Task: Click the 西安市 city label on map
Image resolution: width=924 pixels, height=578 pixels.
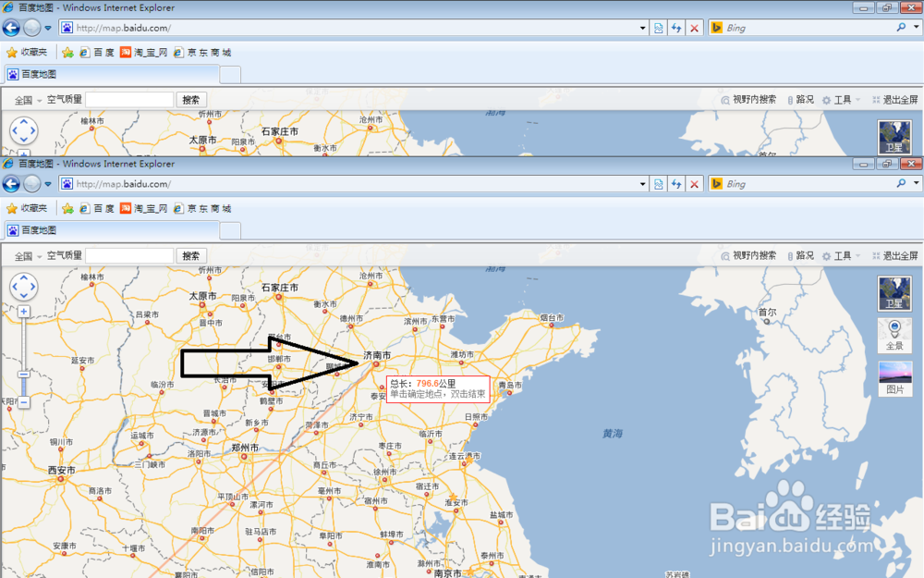Action: tap(61, 470)
